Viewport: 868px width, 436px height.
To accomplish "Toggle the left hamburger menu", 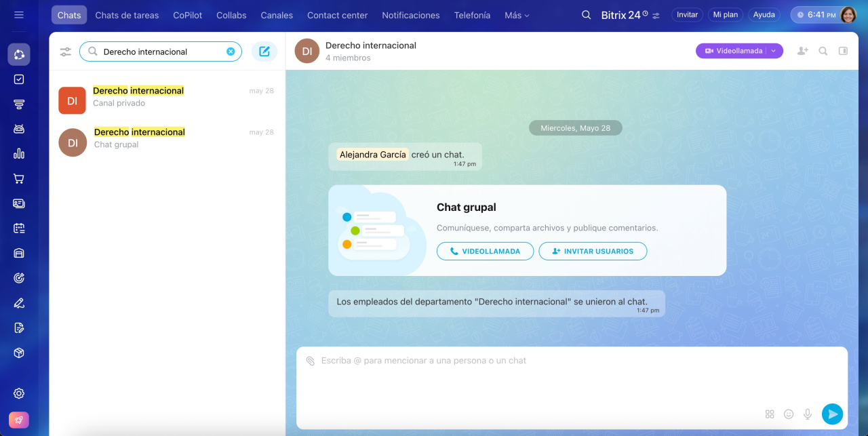I will (19, 15).
